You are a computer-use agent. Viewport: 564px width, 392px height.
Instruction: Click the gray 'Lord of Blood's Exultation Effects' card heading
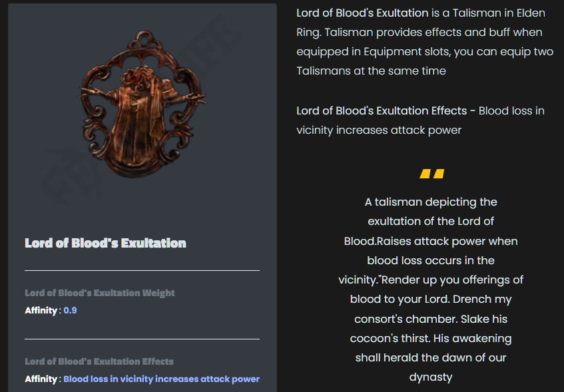point(99,361)
